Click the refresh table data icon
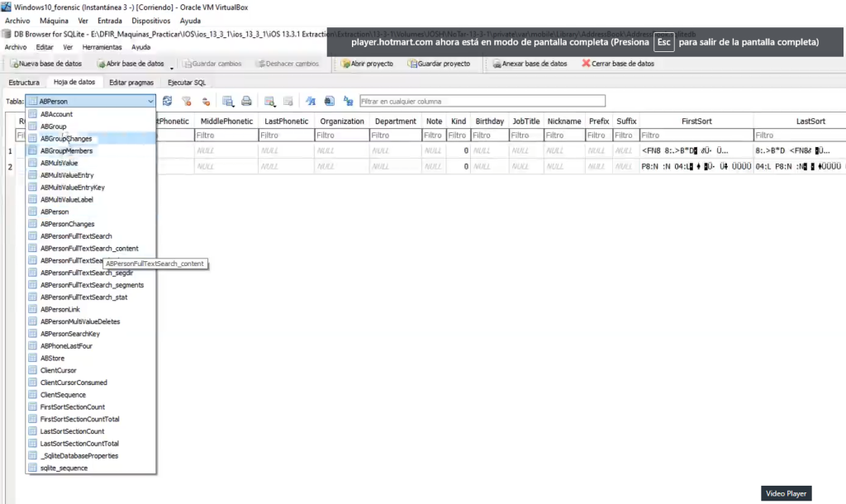Screen dimensions: 846x504 [x=167, y=101]
